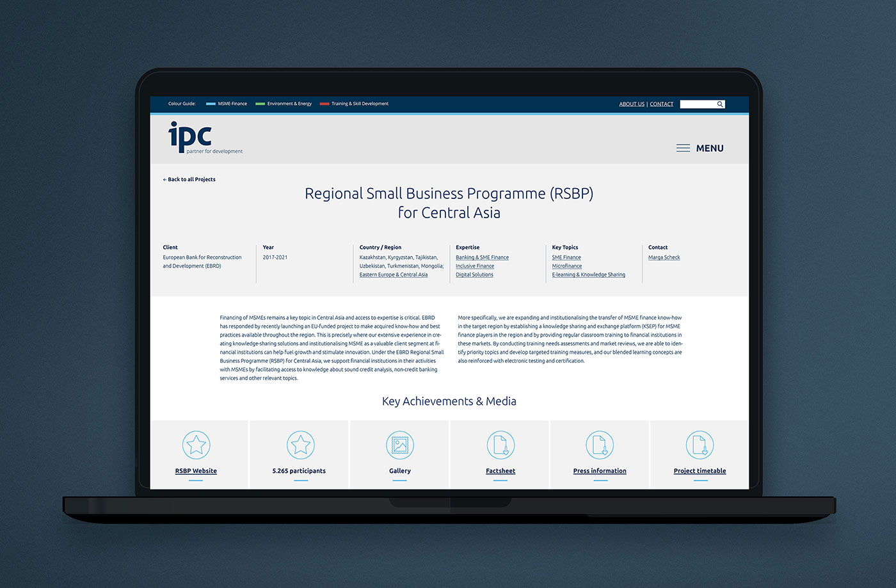896x588 pixels.
Task: Click the Key Topics heading
Action: [x=565, y=247]
